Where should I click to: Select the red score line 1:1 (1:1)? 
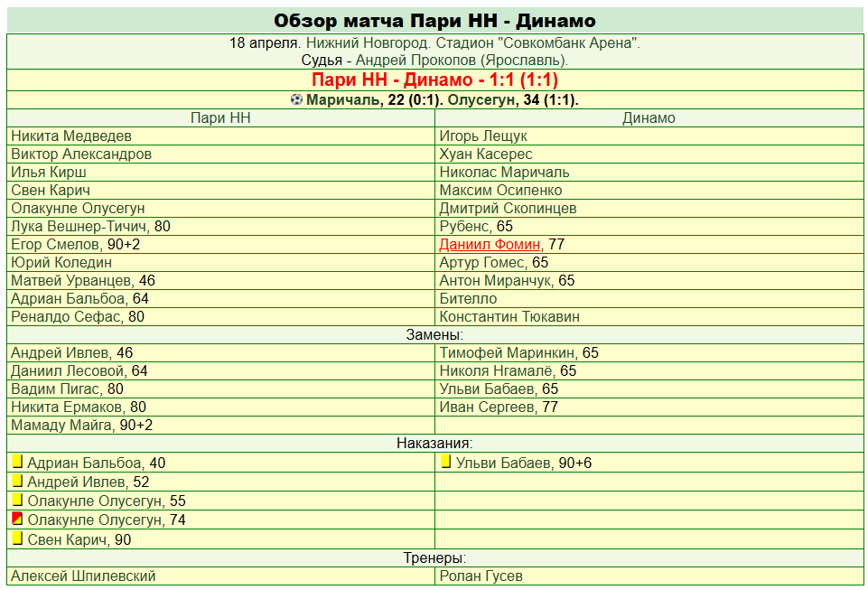434,80
